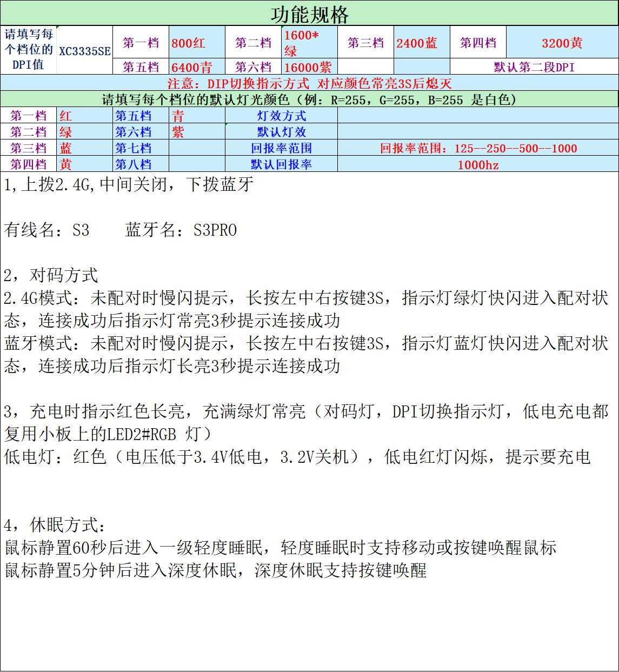
Task: Click the line starting 3，充电时指示红色长亮
Action: (x=306, y=411)
